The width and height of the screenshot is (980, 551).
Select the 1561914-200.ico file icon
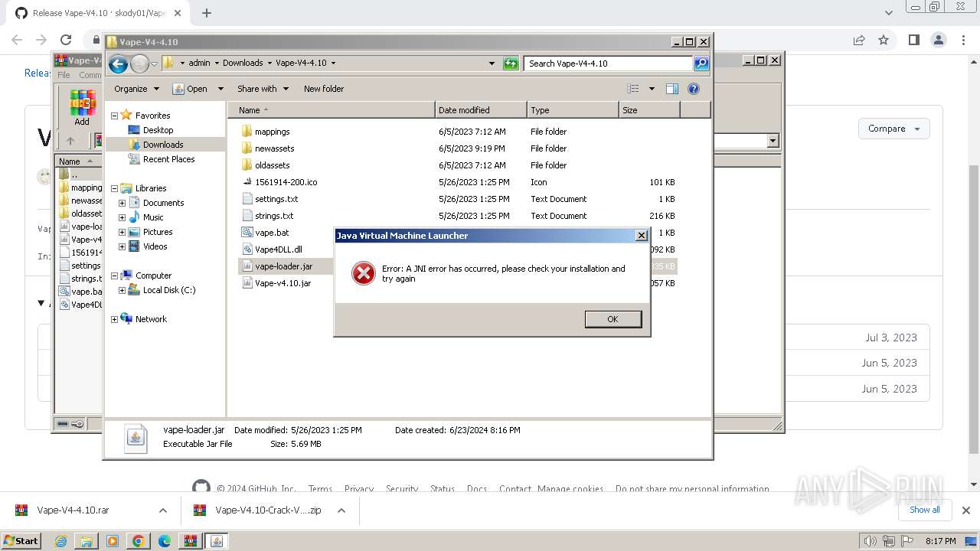(x=247, y=182)
